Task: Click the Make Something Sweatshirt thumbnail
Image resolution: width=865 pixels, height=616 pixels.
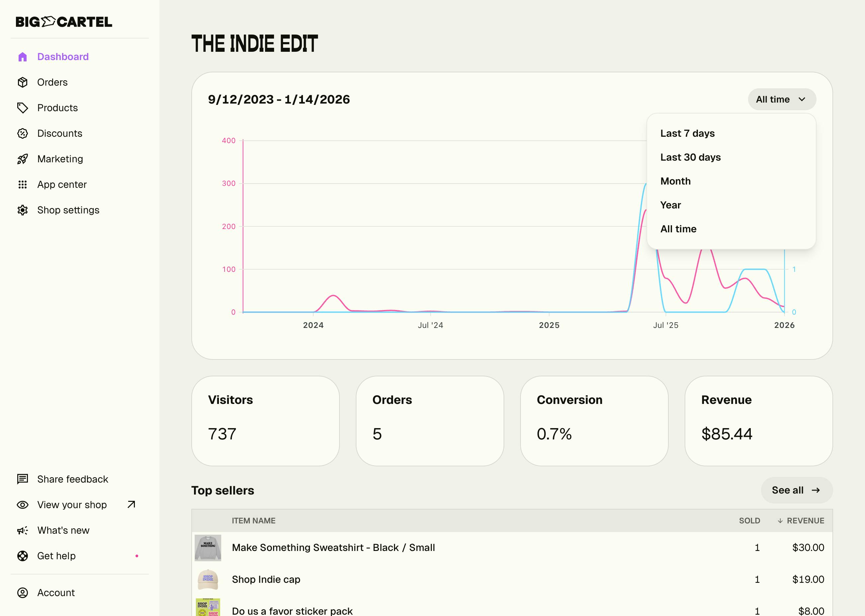Action: pos(208,548)
